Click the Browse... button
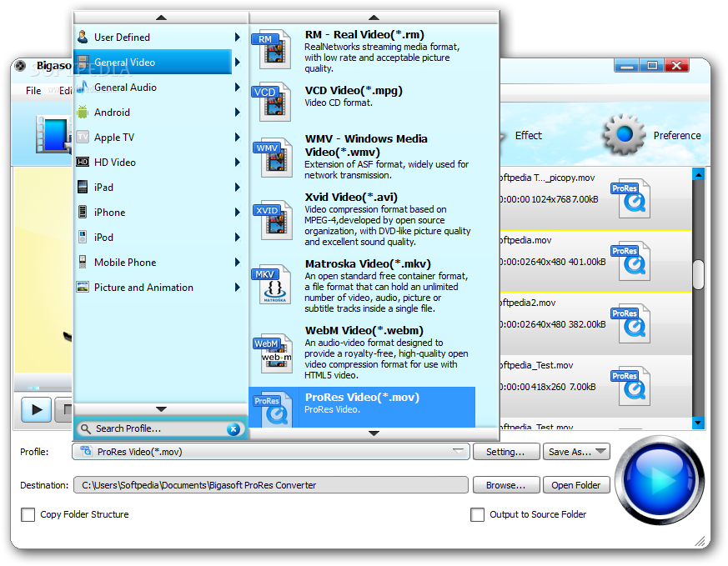 506,485
